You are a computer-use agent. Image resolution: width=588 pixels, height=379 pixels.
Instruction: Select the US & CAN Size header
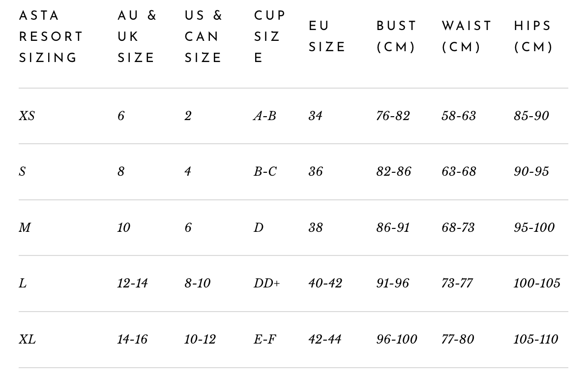[x=204, y=37]
